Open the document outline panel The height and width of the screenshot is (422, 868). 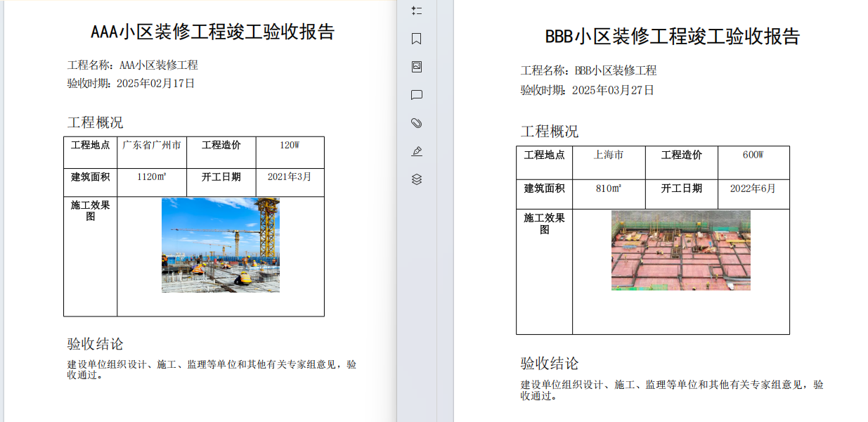[416, 11]
